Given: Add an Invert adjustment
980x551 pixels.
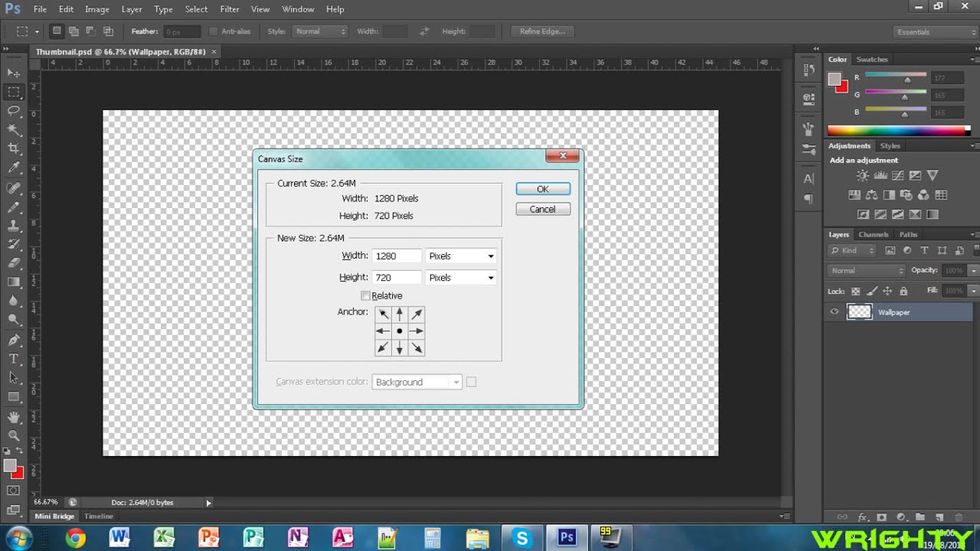Looking at the screenshot, I should (864, 214).
